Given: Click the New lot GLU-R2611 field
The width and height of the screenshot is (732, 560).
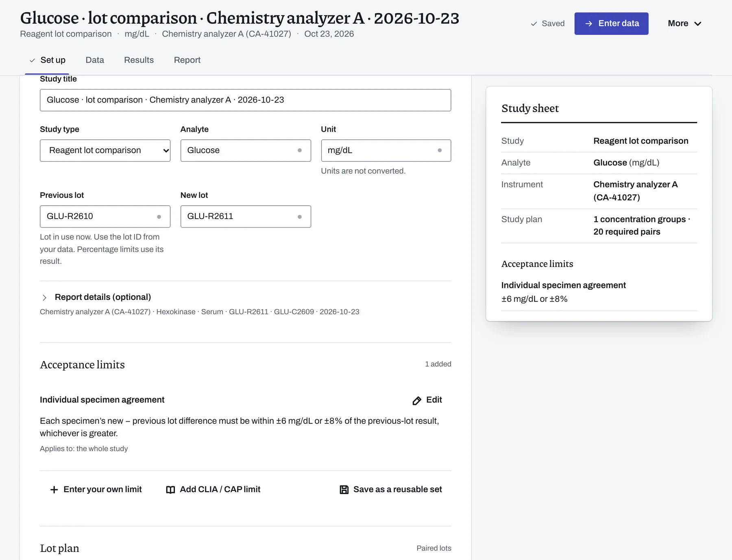Looking at the screenshot, I should [246, 217].
